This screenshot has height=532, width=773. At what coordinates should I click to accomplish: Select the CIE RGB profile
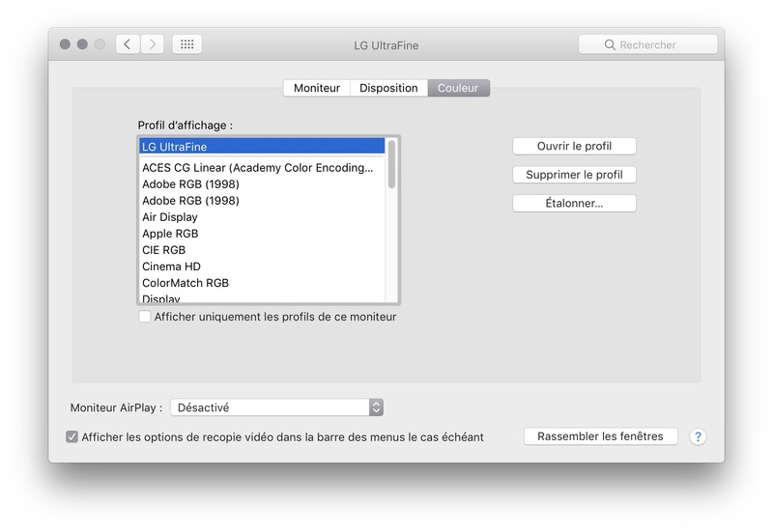point(262,250)
